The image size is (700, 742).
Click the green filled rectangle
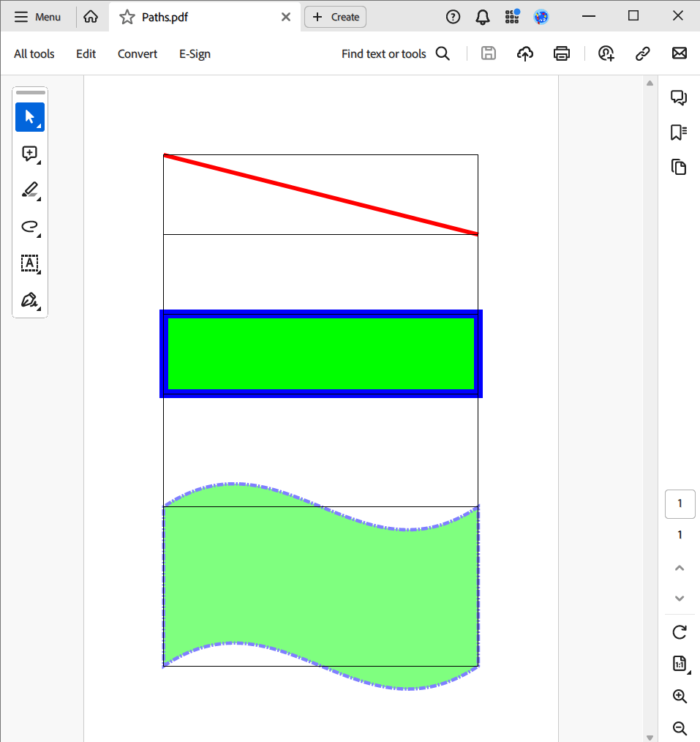[320, 353]
